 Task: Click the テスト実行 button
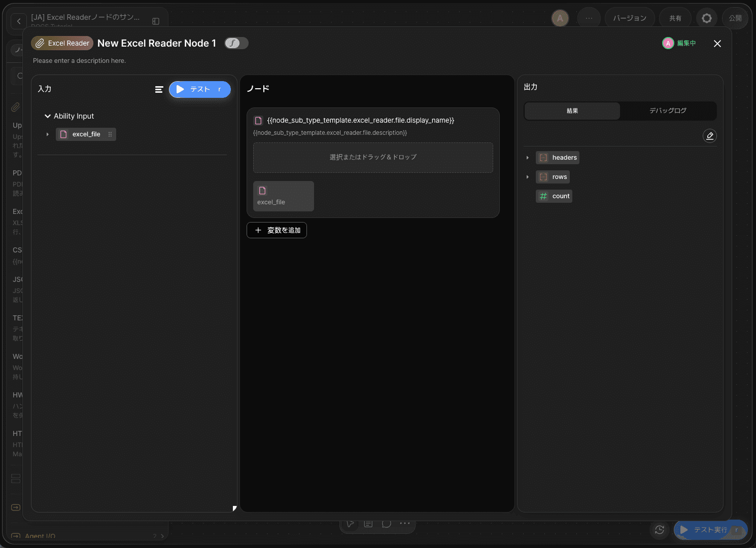tap(711, 530)
